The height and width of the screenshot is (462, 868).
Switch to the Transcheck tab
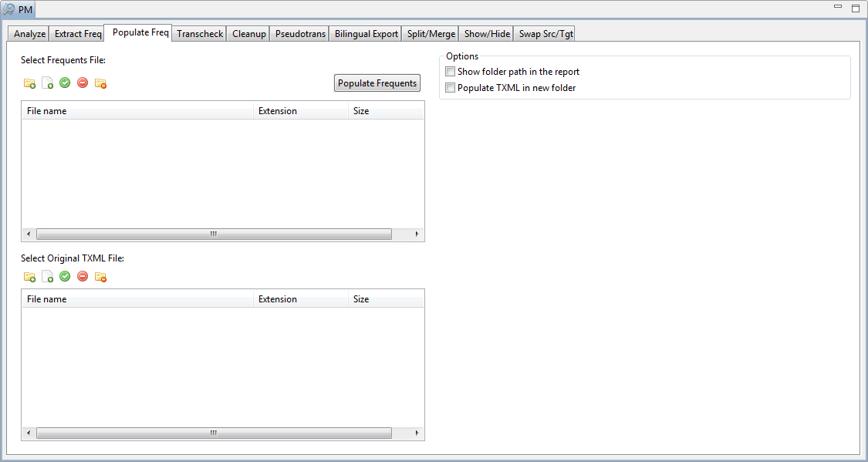tap(200, 34)
